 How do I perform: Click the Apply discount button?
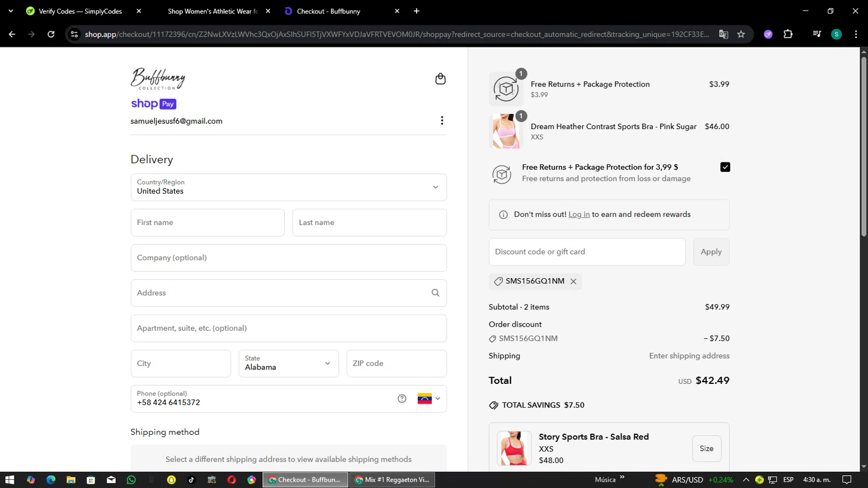[711, 252]
